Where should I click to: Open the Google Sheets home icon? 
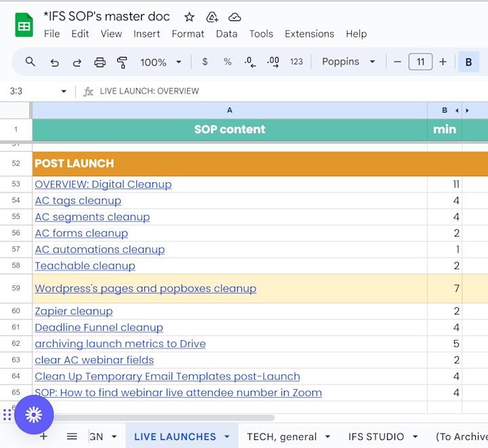(24, 25)
